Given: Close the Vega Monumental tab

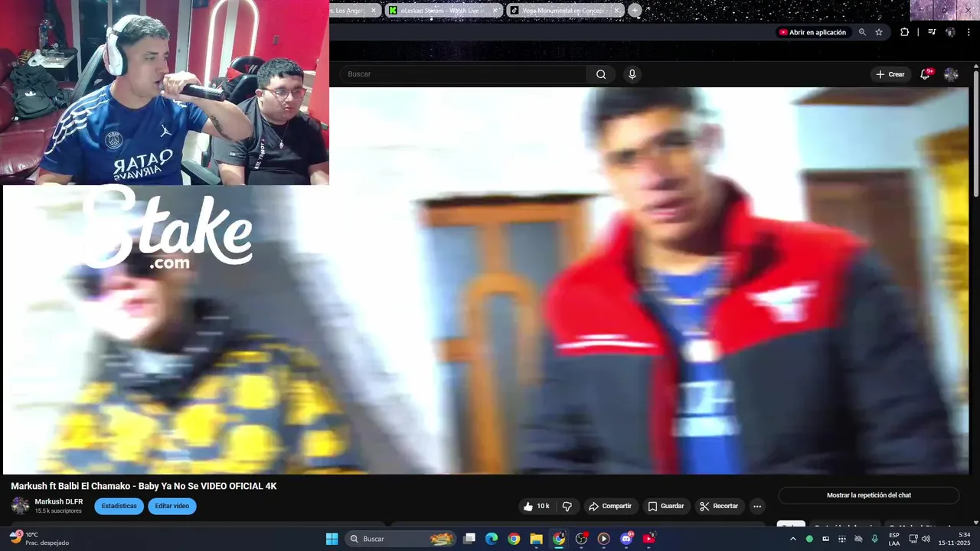Looking at the screenshot, I should coord(616,11).
